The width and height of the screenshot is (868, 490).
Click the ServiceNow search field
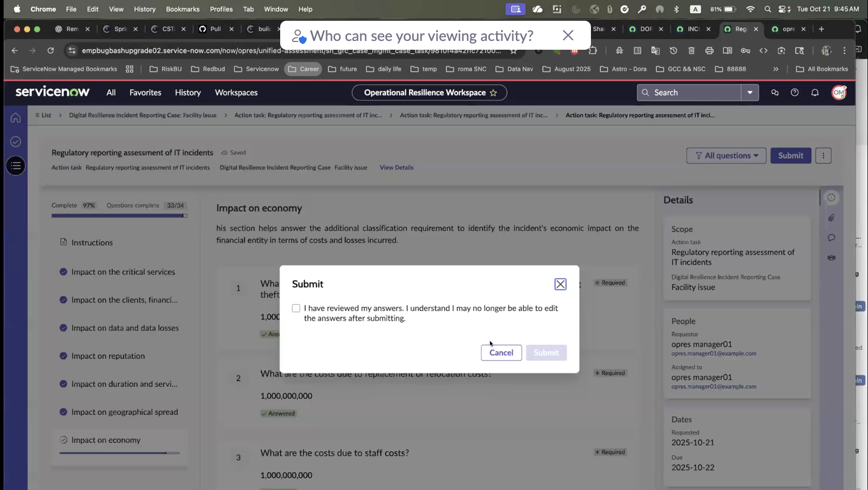tap(689, 92)
